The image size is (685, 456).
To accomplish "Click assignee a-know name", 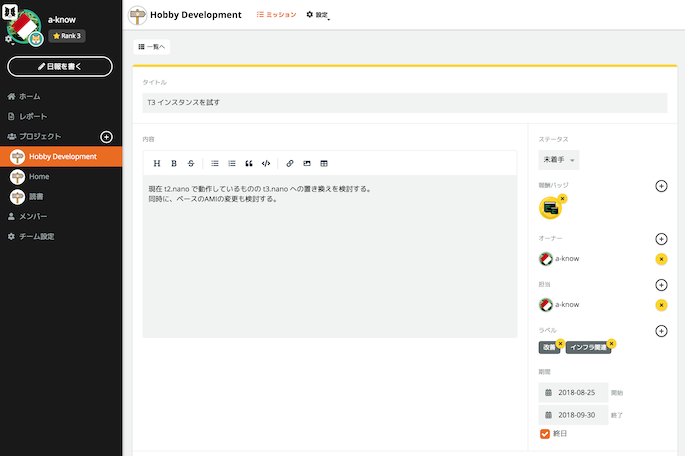I will (x=567, y=304).
